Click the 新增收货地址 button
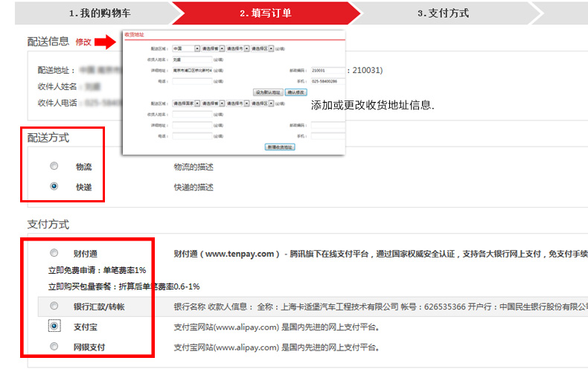Viewport: 588px width, 378px height. click(x=280, y=147)
